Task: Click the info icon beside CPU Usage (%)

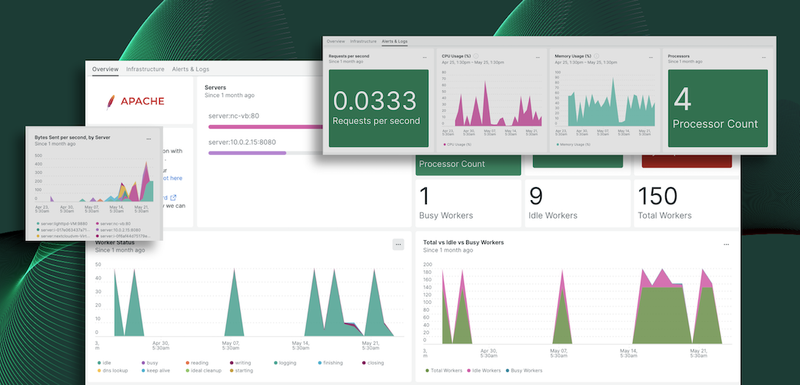Action: click(x=476, y=56)
